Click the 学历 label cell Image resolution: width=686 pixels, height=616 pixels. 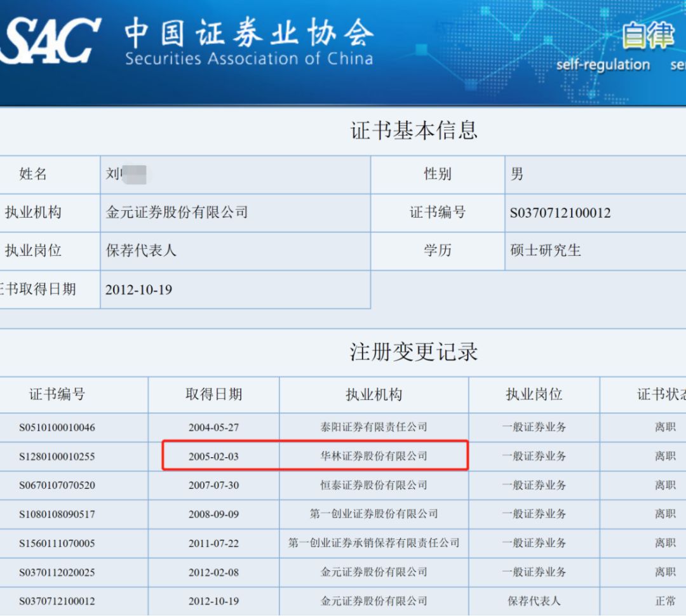click(438, 251)
